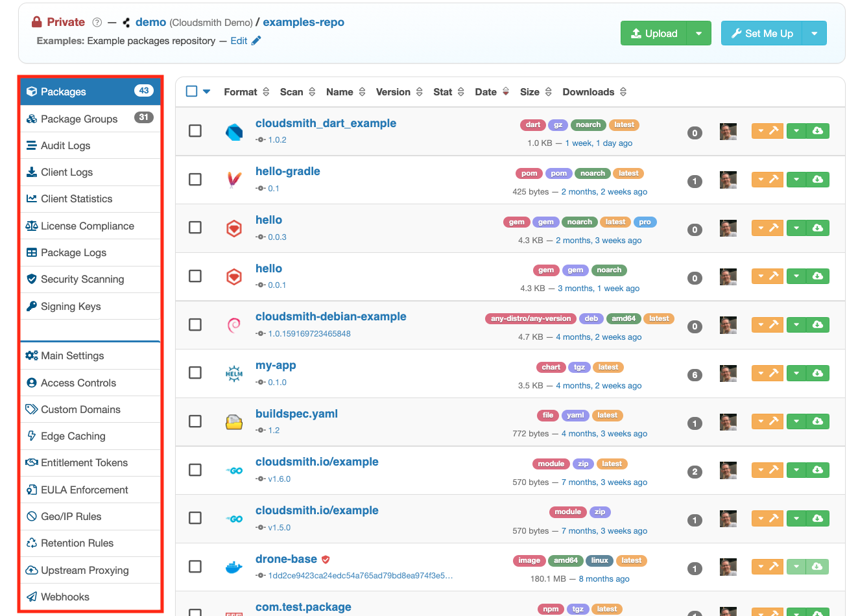The image size is (858, 616).
Task: Check the cloudsmith-debian-example checkbox
Action: pos(195,325)
